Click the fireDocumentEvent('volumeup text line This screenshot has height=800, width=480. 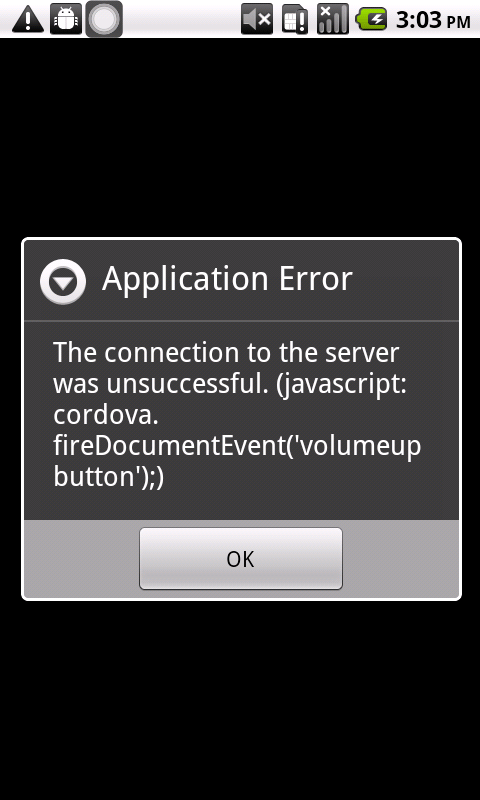(237, 447)
